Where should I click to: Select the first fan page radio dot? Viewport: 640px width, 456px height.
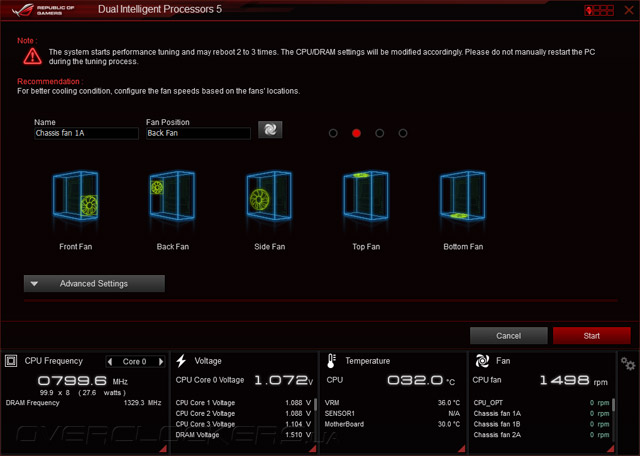[333, 133]
